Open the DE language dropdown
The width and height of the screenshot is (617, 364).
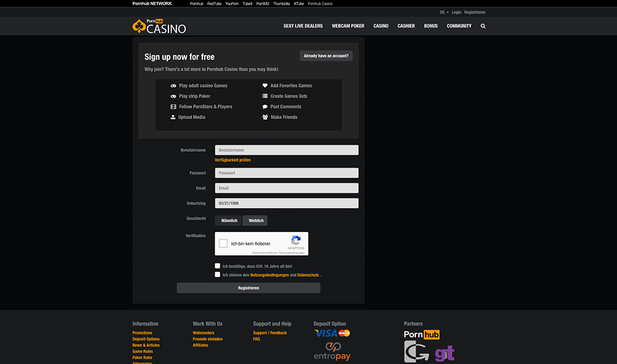(x=443, y=12)
